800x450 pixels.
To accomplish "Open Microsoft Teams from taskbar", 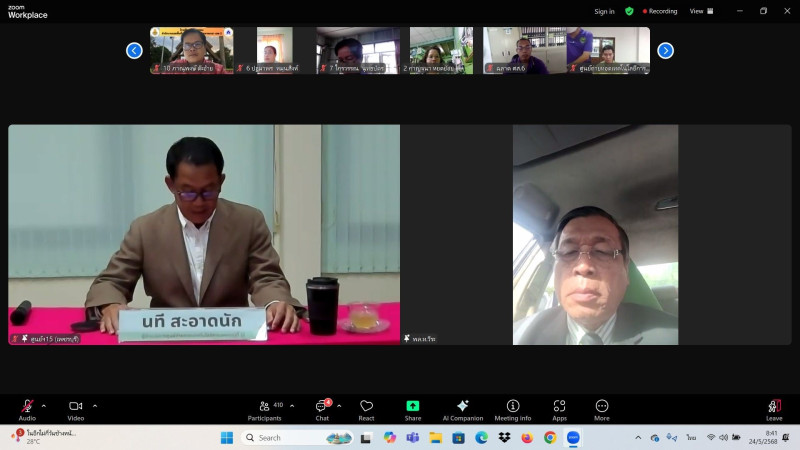I will pos(413,438).
